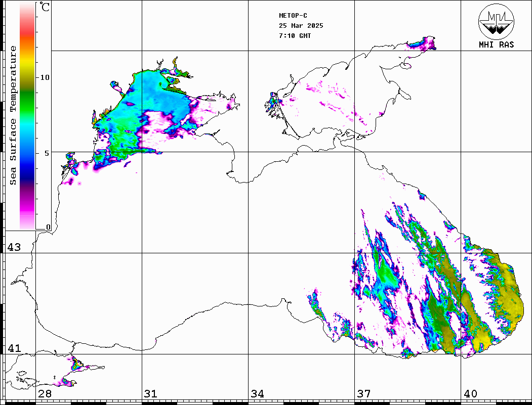Click the "5" tick on color scale
Screen dimensions: 532x405
tap(47, 153)
